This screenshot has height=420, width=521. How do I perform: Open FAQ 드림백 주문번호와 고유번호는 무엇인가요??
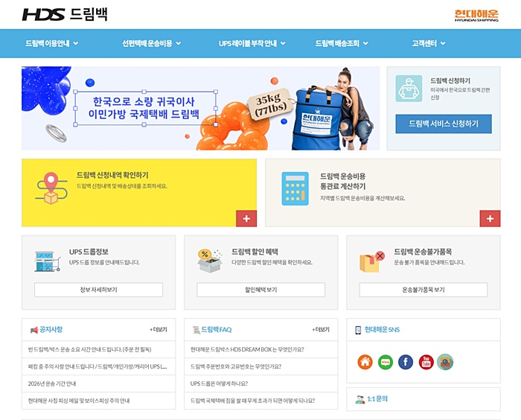pyautogui.click(x=236, y=366)
